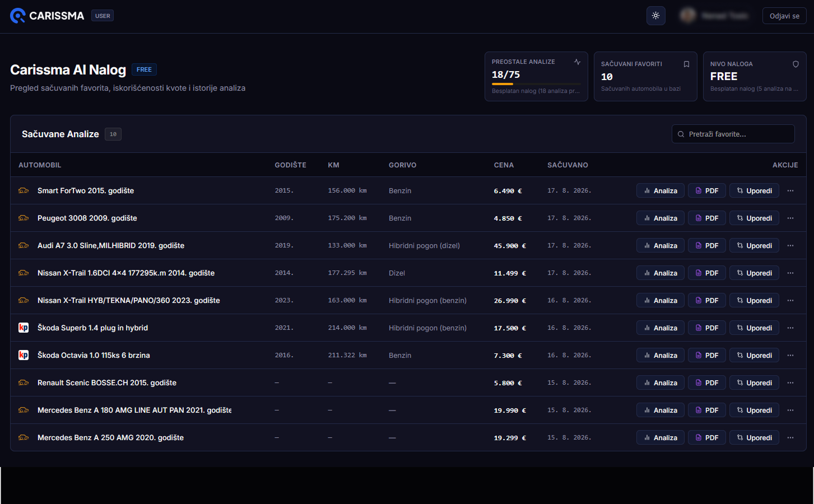Click Uporedi for Nissan X-Trail HYB row

coord(754,301)
